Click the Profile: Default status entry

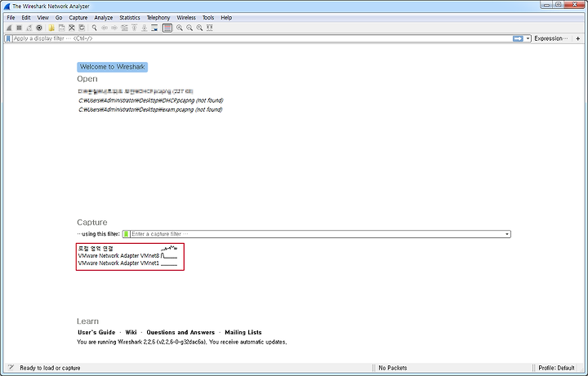[x=556, y=368]
